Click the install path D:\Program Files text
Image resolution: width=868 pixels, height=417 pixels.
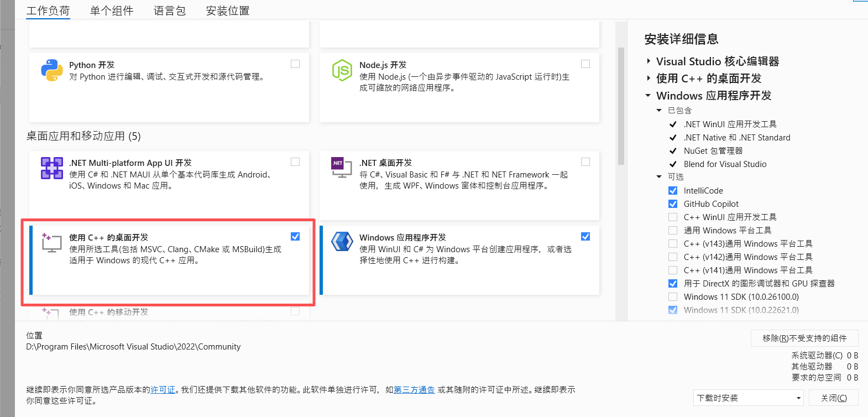pos(133,347)
